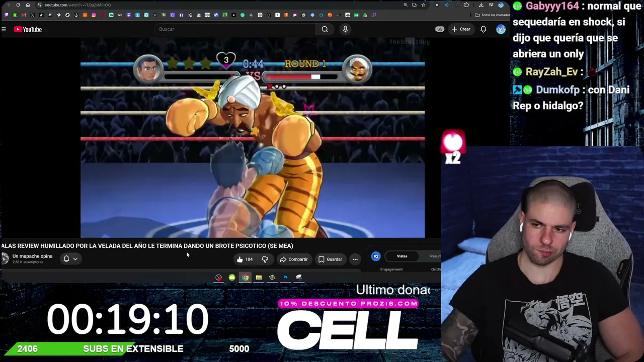Click the YouTube video title text
The height and width of the screenshot is (362, 644).
tap(147, 246)
